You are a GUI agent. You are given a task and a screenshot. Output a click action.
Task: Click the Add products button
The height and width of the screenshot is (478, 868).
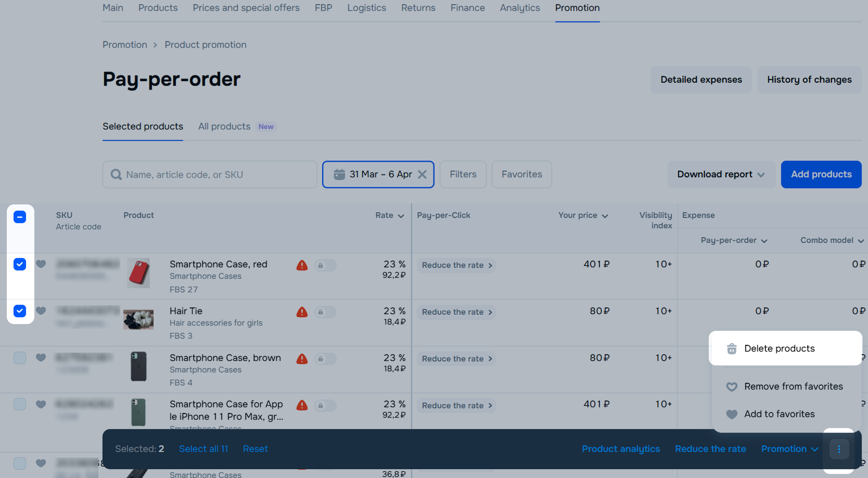pyautogui.click(x=821, y=175)
